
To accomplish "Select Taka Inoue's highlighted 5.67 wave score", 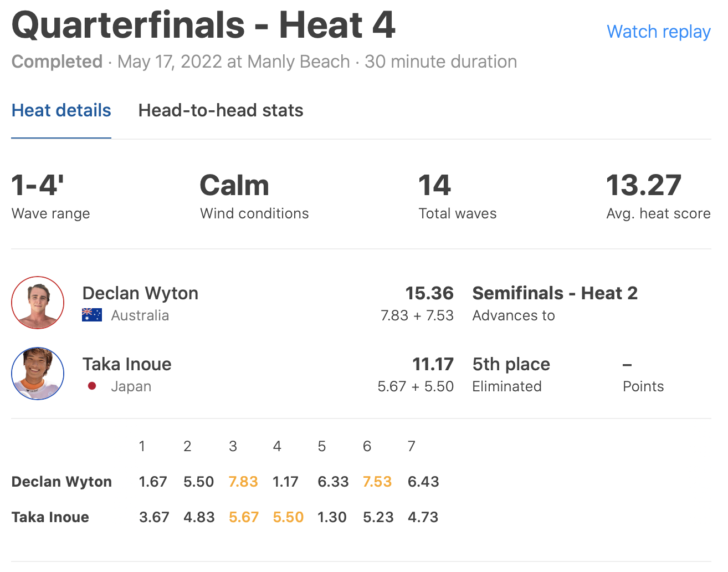I will click(x=244, y=517).
